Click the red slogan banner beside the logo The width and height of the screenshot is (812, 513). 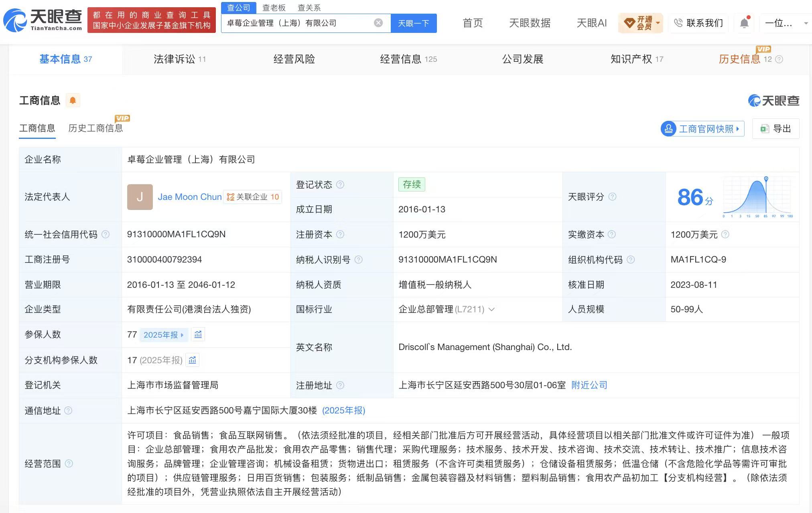[x=152, y=20]
